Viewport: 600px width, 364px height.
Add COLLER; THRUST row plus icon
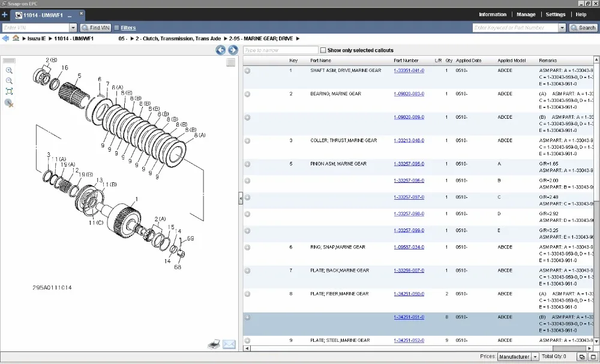(248, 141)
